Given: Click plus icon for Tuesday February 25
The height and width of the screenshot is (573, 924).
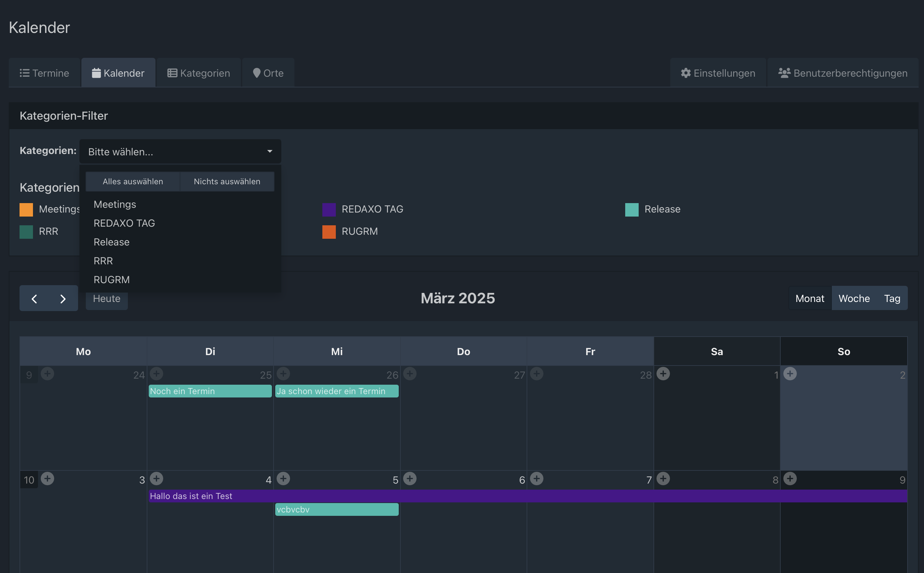Looking at the screenshot, I should pos(156,374).
